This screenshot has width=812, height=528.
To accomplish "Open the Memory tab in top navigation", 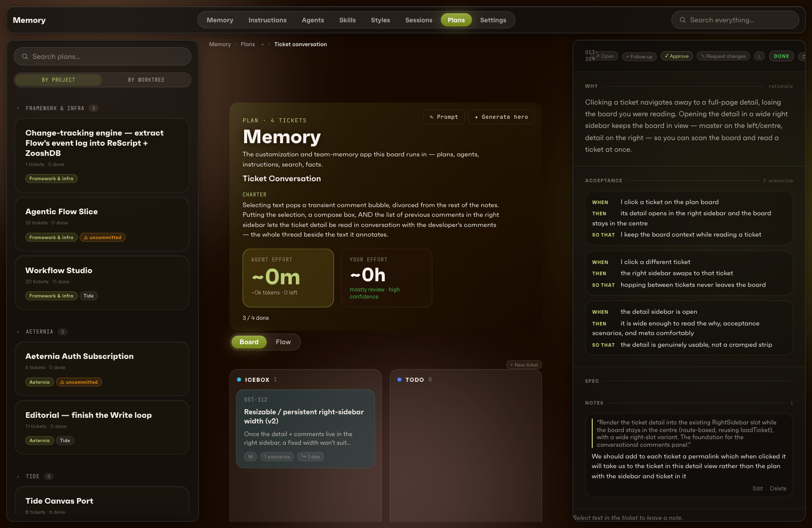I will point(220,20).
